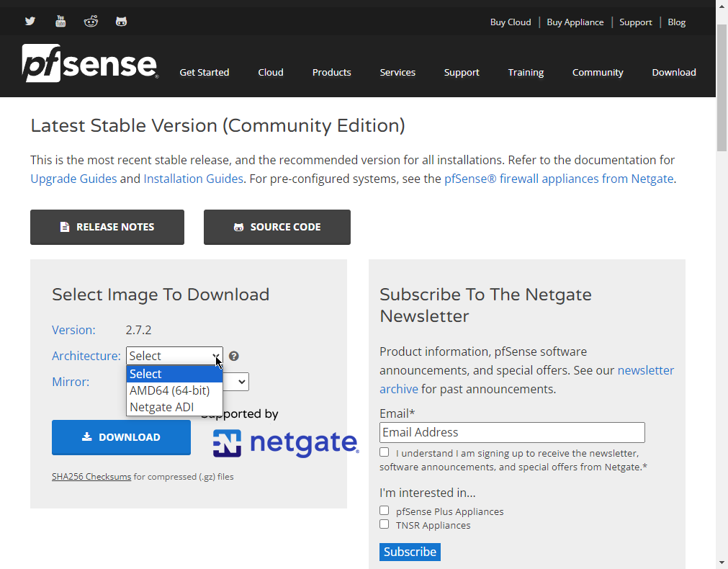Open the newsletter archive link
Screen dimensions: 728x569
coord(527,380)
